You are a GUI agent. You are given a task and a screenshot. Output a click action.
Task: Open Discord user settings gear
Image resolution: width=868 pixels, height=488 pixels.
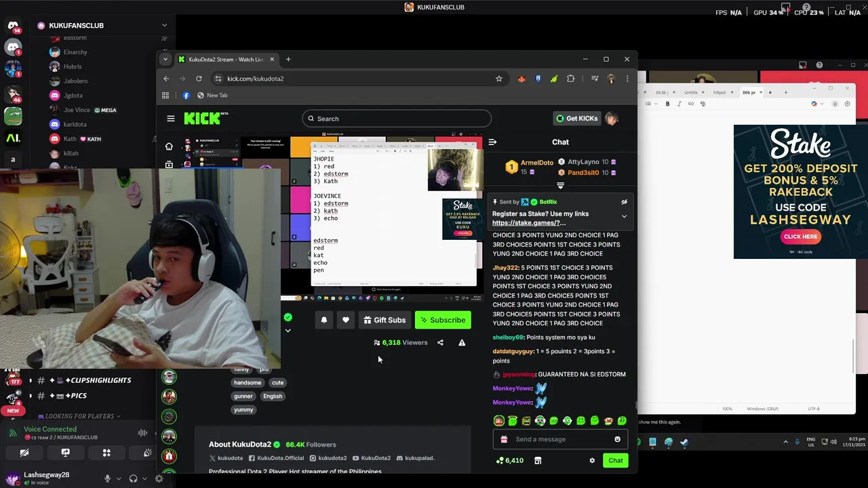pos(159,479)
